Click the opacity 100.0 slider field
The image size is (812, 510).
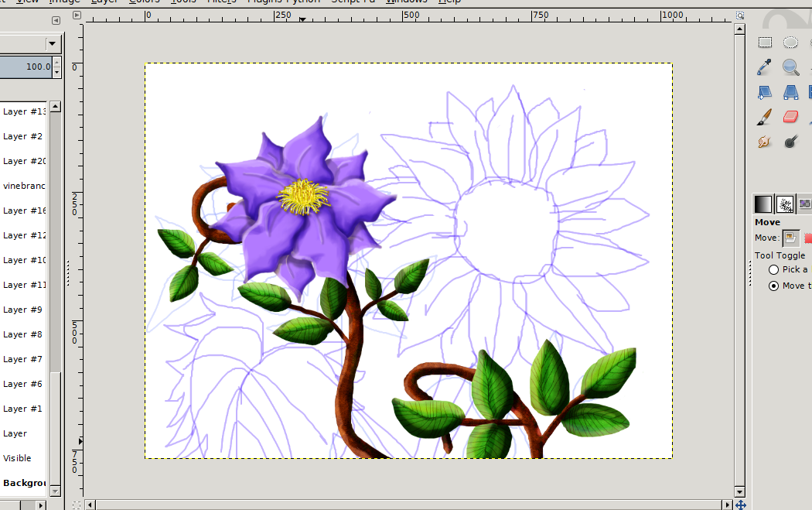(26, 67)
